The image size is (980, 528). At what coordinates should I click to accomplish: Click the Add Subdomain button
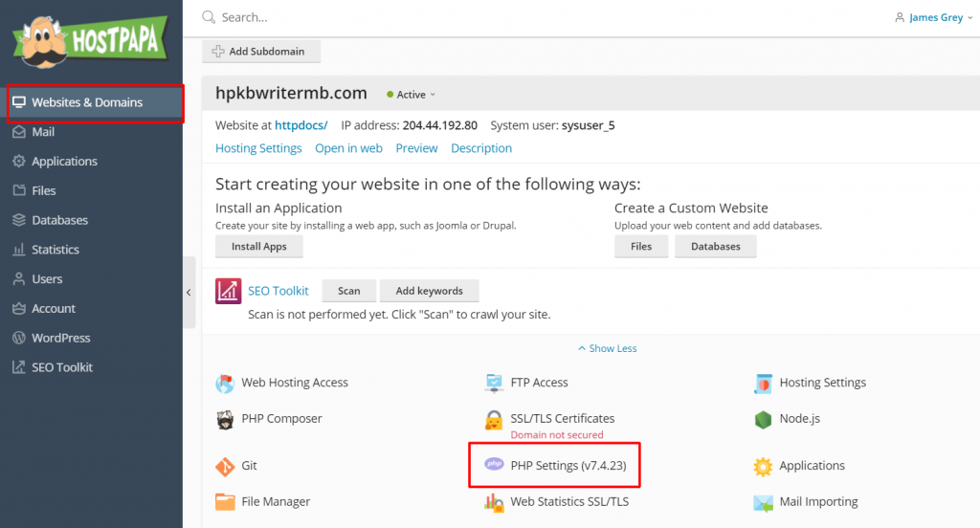(x=261, y=52)
